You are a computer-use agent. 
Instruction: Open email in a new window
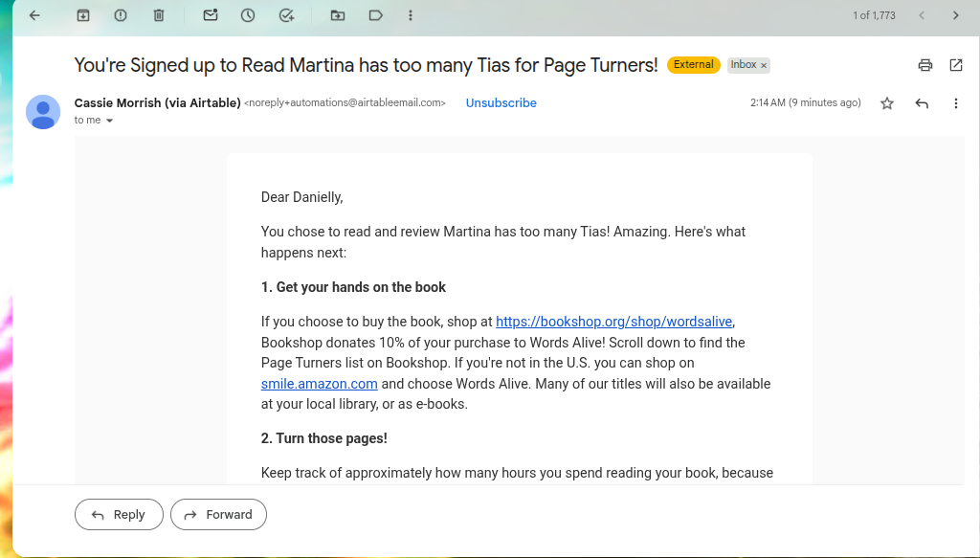pos(956,65)
